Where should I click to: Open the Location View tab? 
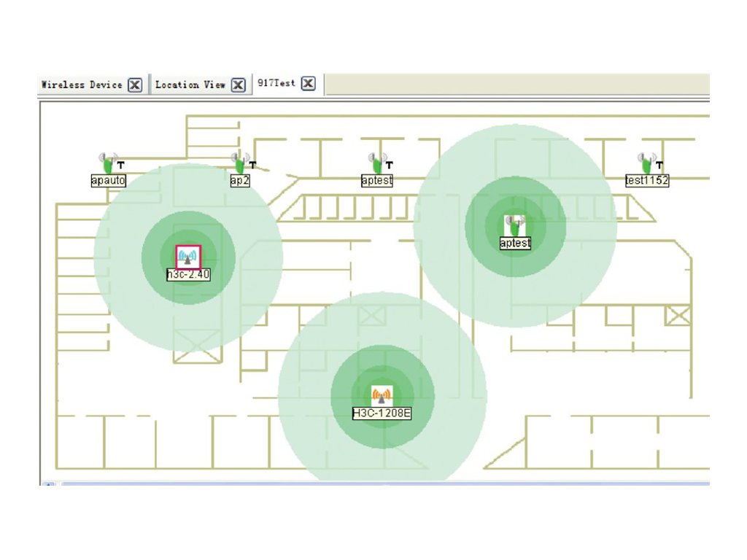point(192,84)
